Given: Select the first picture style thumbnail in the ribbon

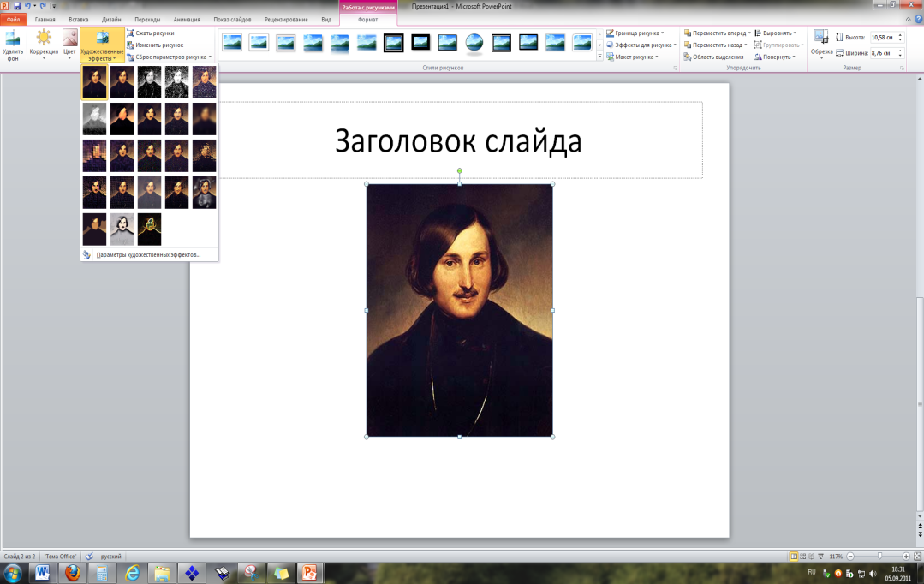Looking at the screenshot, I should pyautogui.click(x=231, y=43).
